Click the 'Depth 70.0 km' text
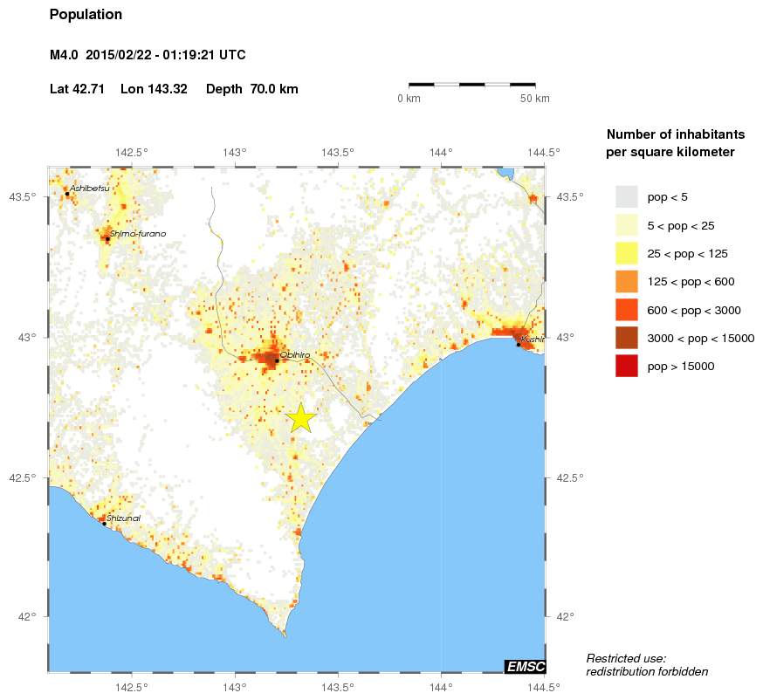 (252, 89)
